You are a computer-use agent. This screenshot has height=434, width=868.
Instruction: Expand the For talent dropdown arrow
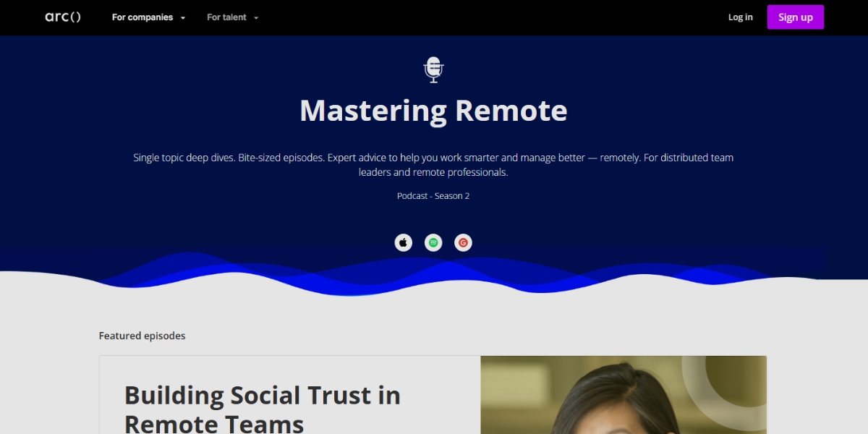click(256, 18)
